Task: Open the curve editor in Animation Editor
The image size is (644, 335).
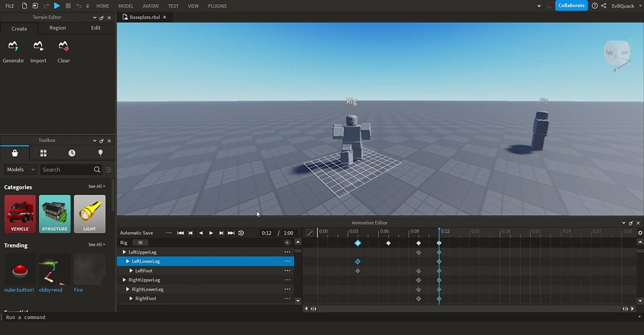Action: click(309, 233)
